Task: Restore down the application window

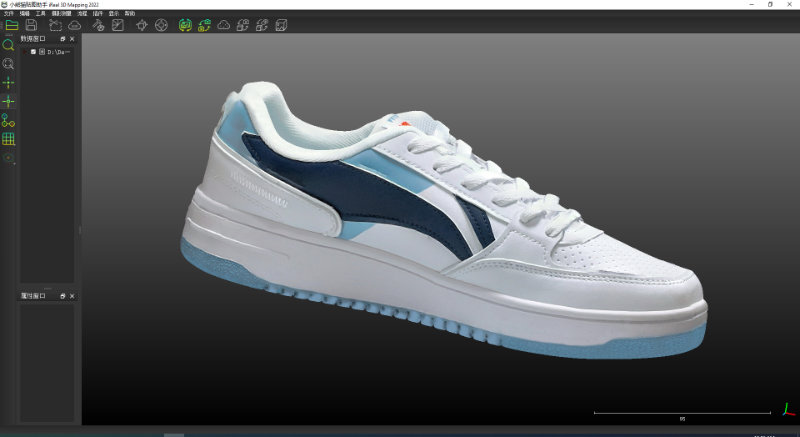Action: [x=770, y=4]
